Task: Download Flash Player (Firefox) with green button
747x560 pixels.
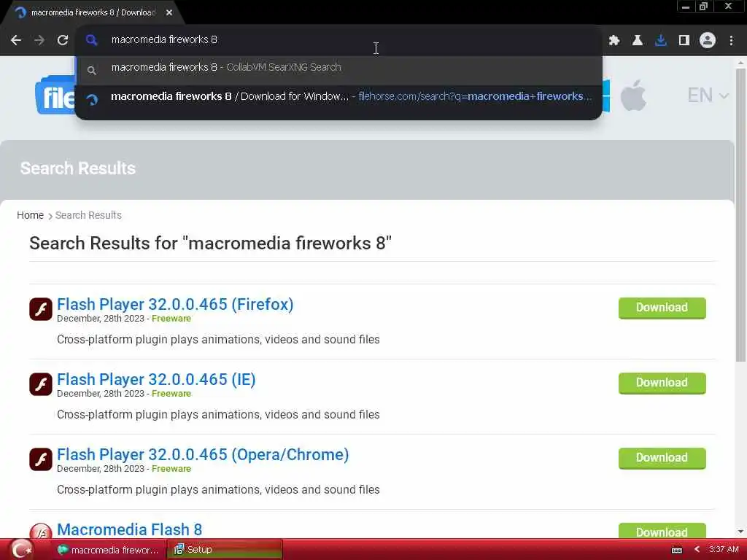Action: click(x=662, y=308)
